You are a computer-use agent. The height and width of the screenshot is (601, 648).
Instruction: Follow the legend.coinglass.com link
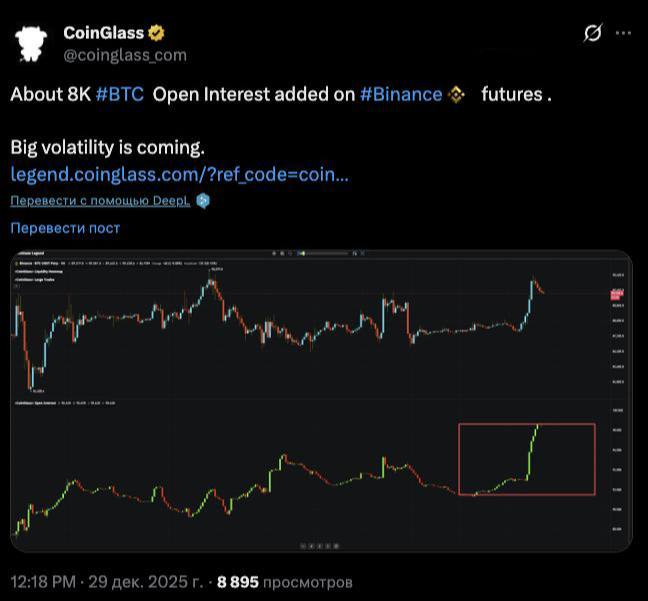coord(179,174)
